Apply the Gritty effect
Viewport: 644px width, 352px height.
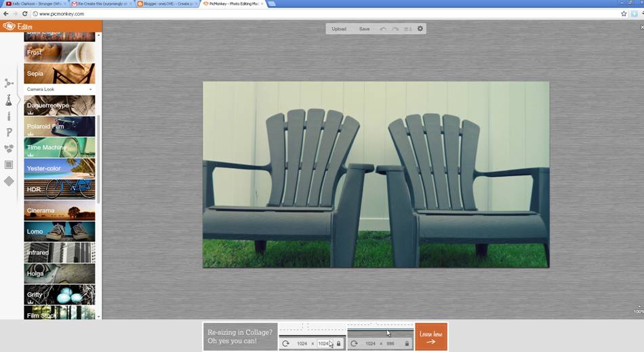(60, 294)
